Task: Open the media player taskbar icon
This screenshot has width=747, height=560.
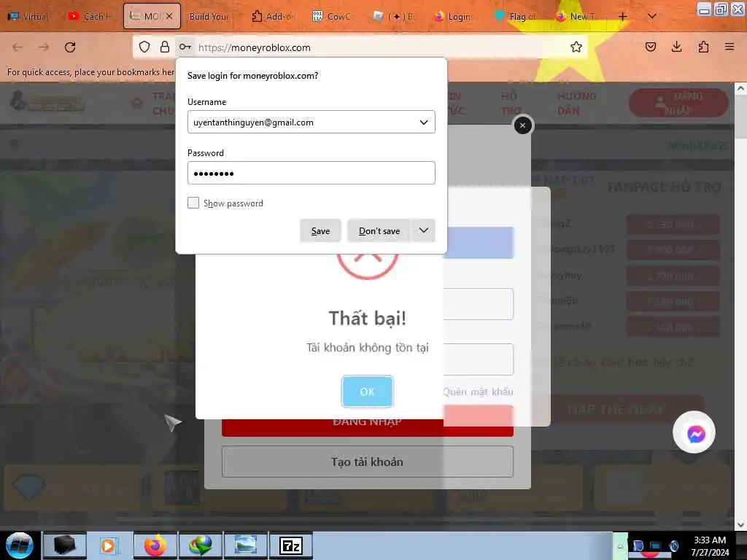Action: click(x=109, y=545)
